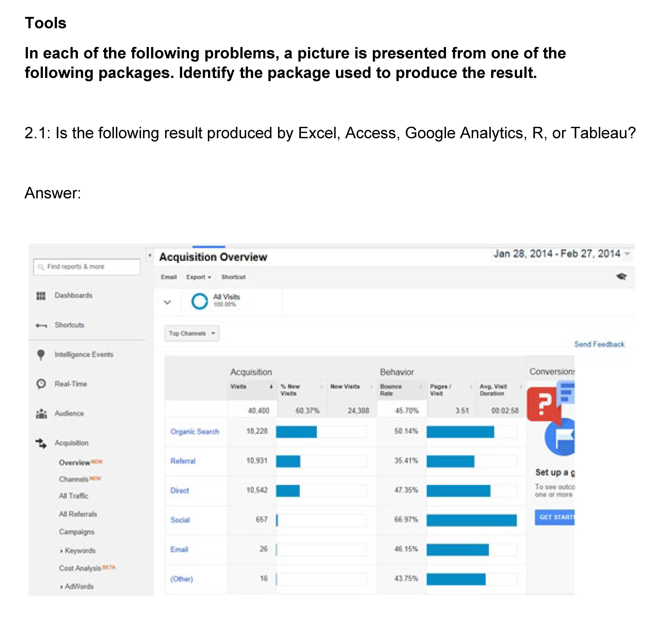Open the Organic Search channel link
672x636 pixels.
194,432
